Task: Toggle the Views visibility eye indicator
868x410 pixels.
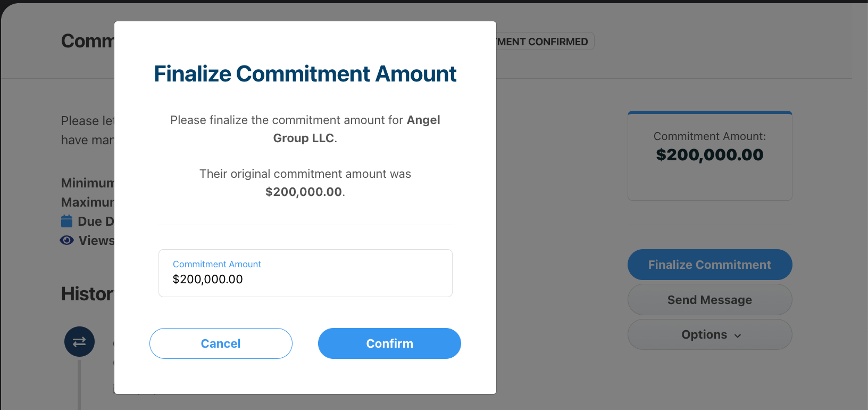Action: pyautogui.click(x=66, y=240)
